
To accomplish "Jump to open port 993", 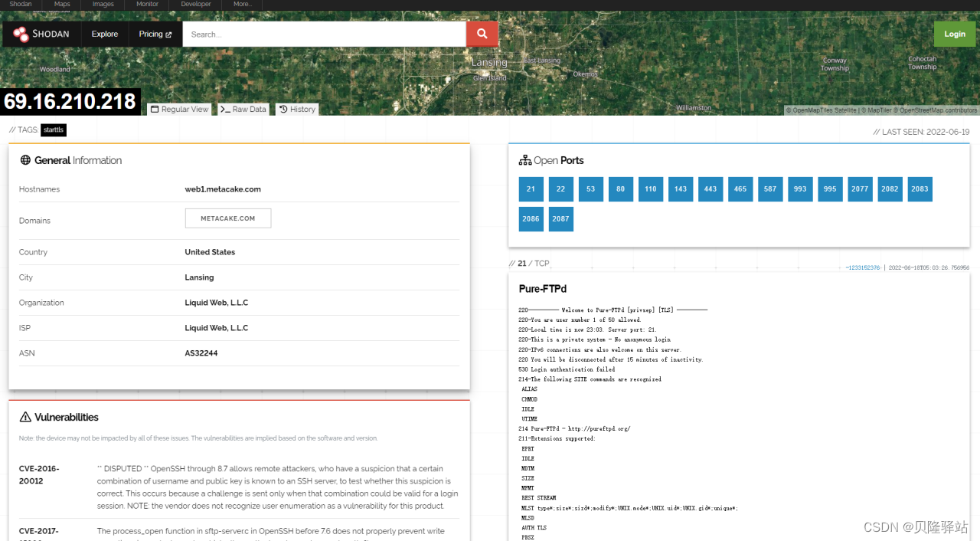I will (x=800, y=189).
